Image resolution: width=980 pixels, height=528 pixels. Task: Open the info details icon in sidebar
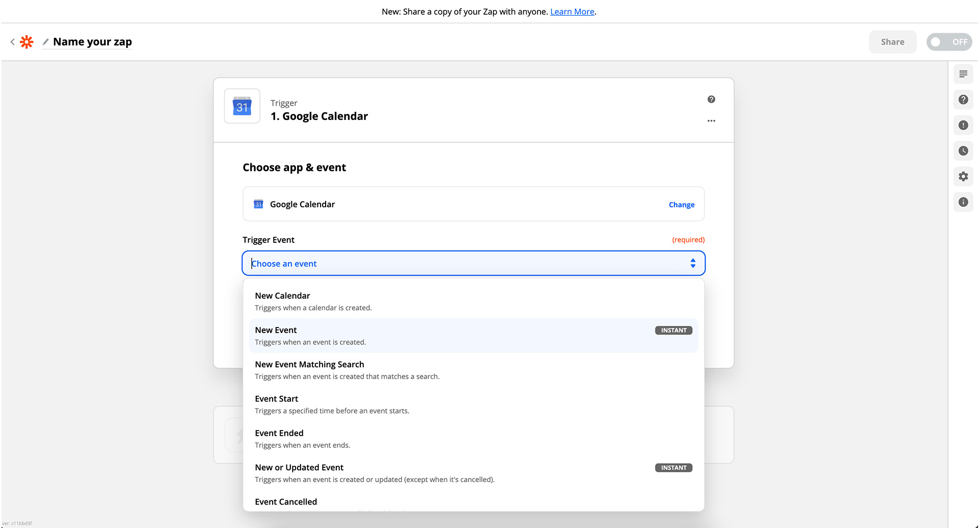click(x=963, y=202)
